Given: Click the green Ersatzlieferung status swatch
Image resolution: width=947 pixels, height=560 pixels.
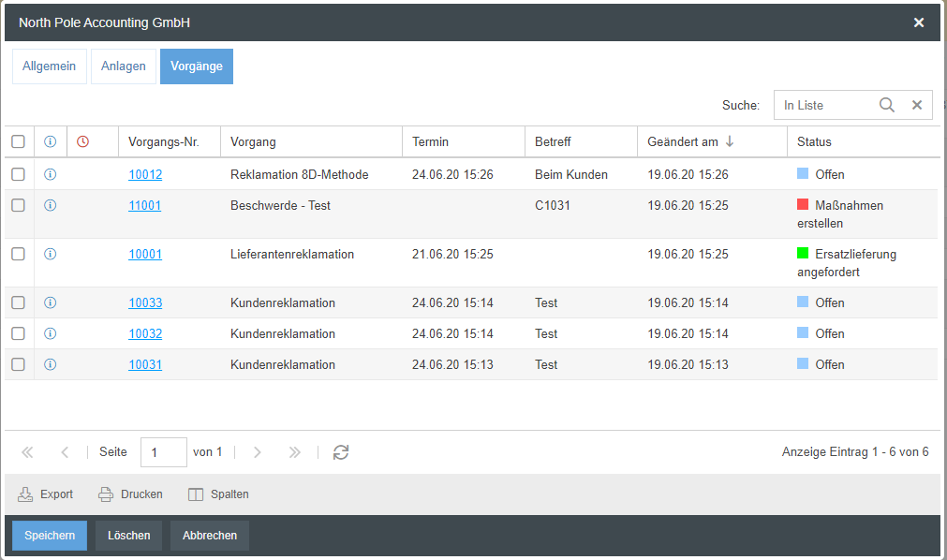Looking at the screenshot, I should (x=803, y=253).
